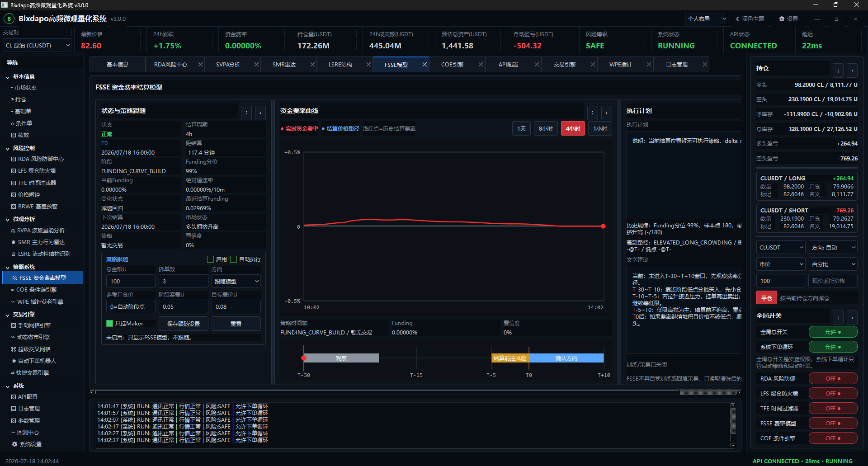Image resolution: width=868 pixels, height=466 pixels.
Task: Click the 重置 button
Action: (236, 324)
